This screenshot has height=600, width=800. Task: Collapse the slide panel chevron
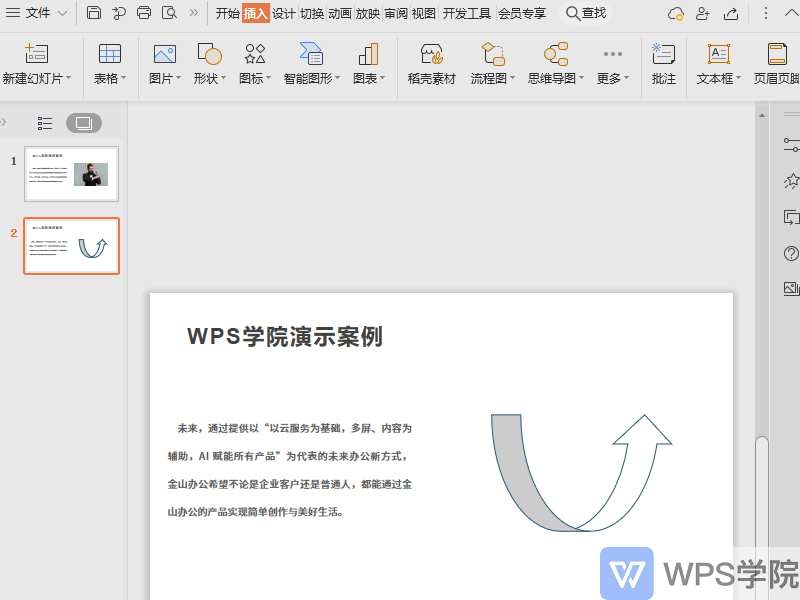pyautogui.click(x=3, y=122)
